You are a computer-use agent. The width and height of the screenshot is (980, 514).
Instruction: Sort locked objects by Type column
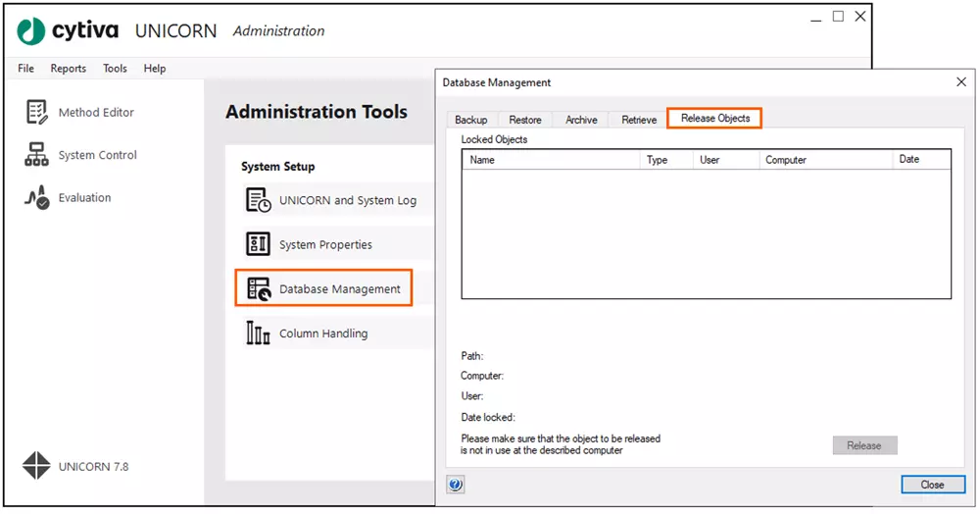click(x=666, y=160)
